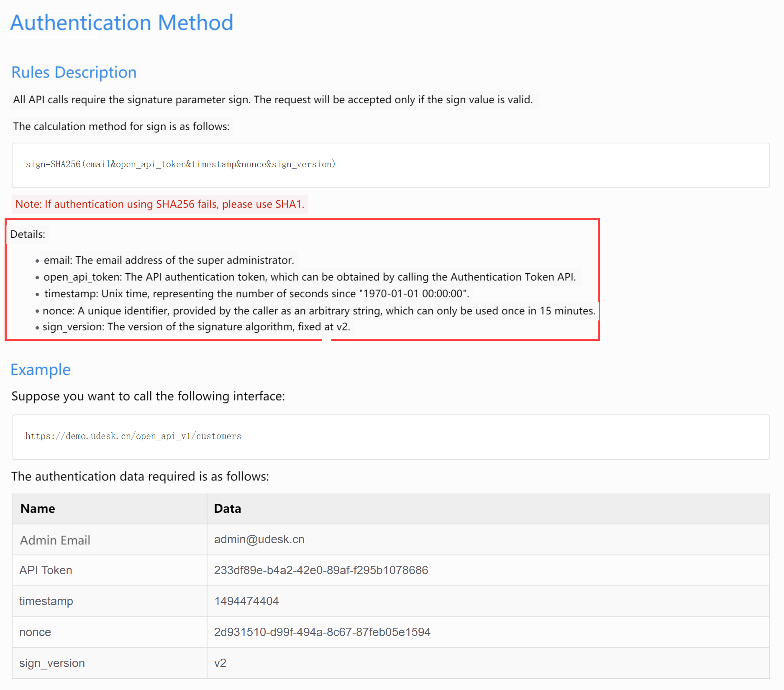
Task: Select the Admin Email table cell
Action: [55, 540]
